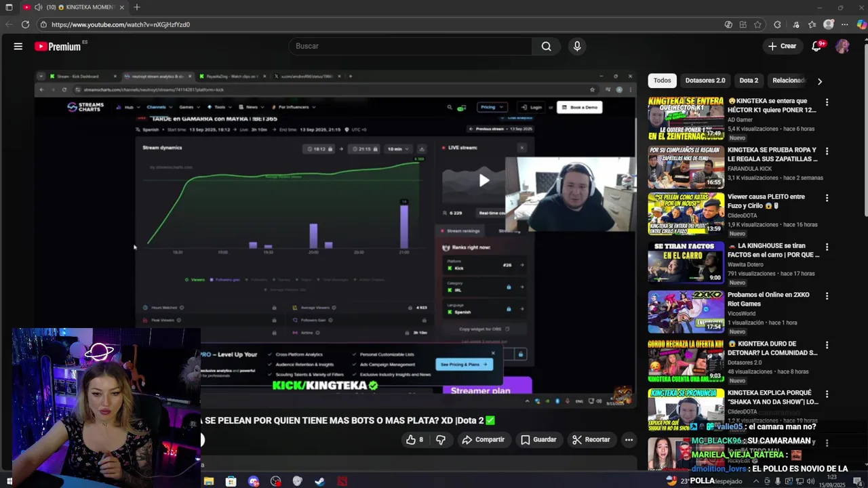Open the Windows Start button

tap(9, 481)
